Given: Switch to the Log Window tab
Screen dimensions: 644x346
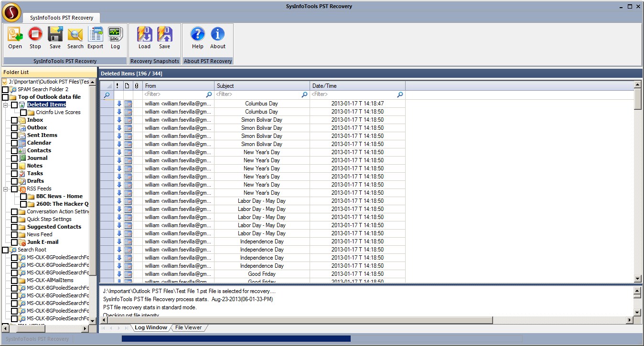Looking at the screenshot, I should coord(150,327).
